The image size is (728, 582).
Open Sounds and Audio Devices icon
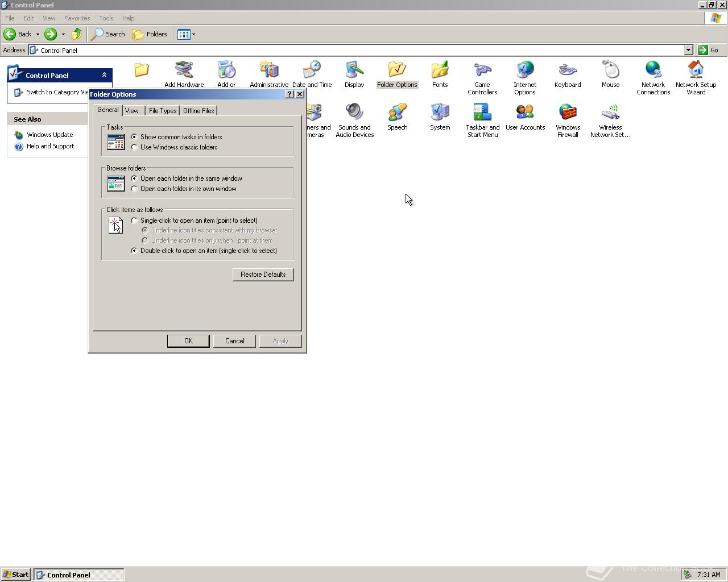[354, 120]
